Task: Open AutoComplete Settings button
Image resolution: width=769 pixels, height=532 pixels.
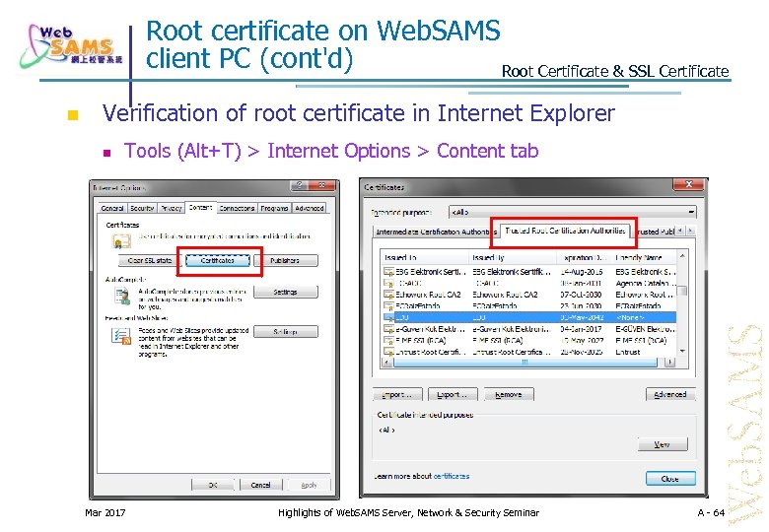Action: click(286, 292)
